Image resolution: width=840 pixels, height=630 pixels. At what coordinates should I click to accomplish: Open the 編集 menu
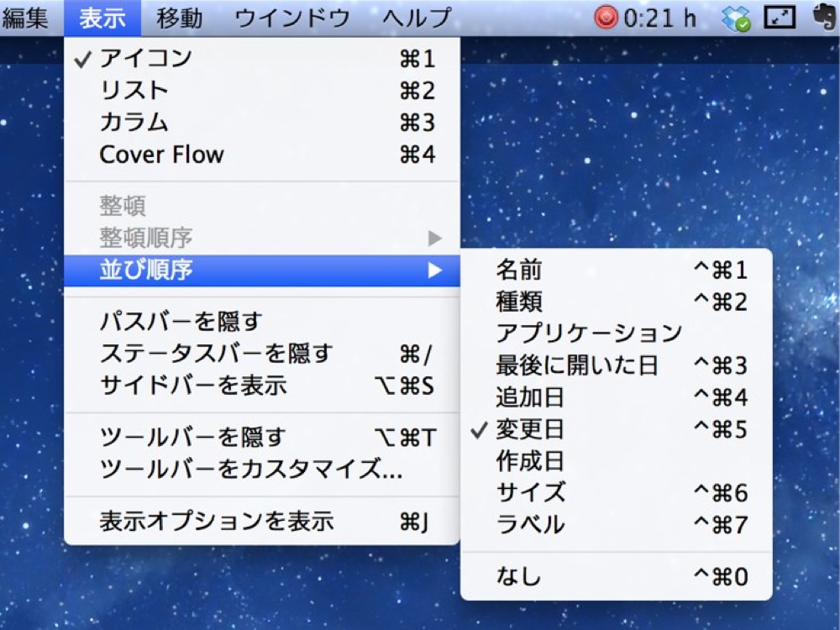(24, 18)
